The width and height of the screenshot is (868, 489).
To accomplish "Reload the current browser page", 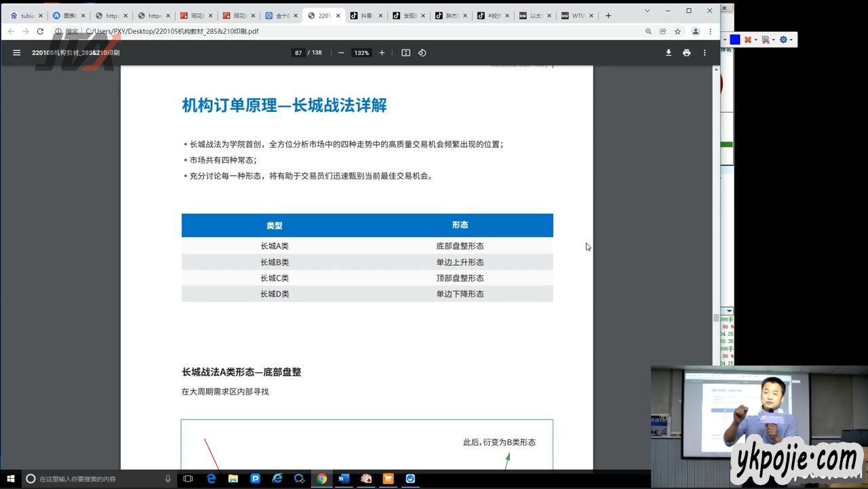I will (x=40, y=31).
